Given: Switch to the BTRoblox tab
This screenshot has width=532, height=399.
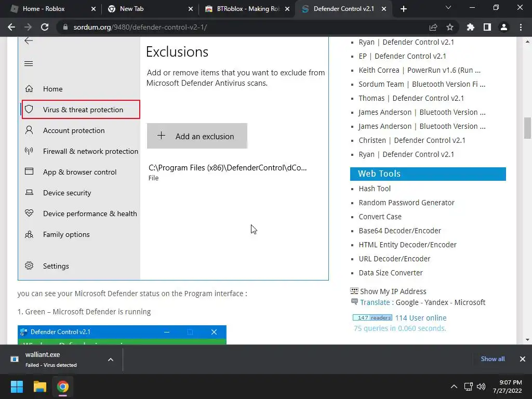Looking at the screenshot, I should [247, 9].
